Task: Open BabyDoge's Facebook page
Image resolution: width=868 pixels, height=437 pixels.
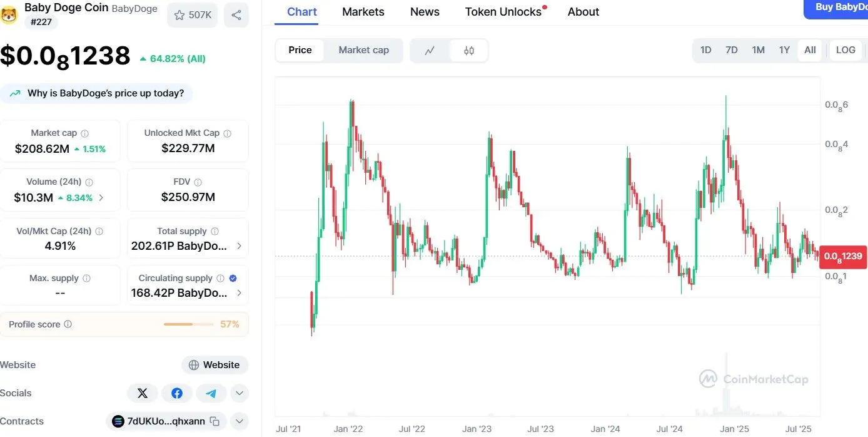Action: 177,393
